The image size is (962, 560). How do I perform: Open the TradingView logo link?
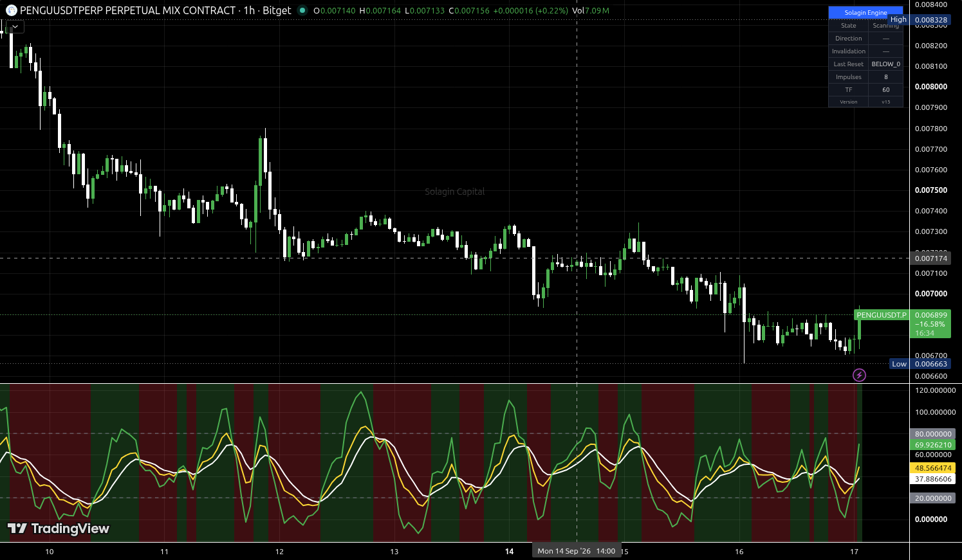coord(59,528)
